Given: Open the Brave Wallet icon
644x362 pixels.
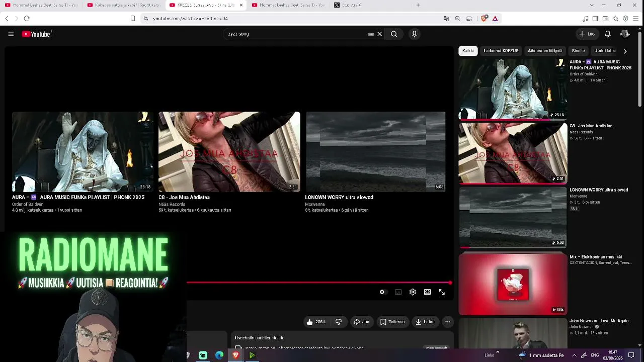Looking at the screenshot, I should [x=605, y=19].
